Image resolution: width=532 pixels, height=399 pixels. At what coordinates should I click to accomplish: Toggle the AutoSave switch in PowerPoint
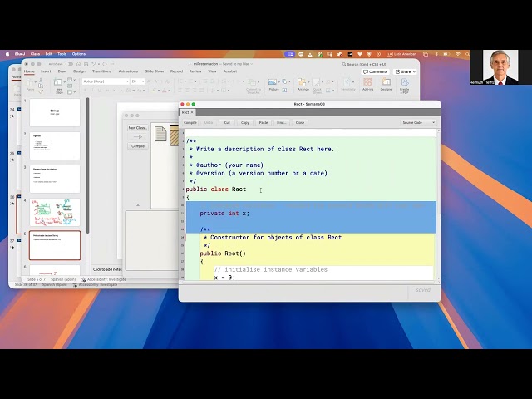click(x=69, y=64)
